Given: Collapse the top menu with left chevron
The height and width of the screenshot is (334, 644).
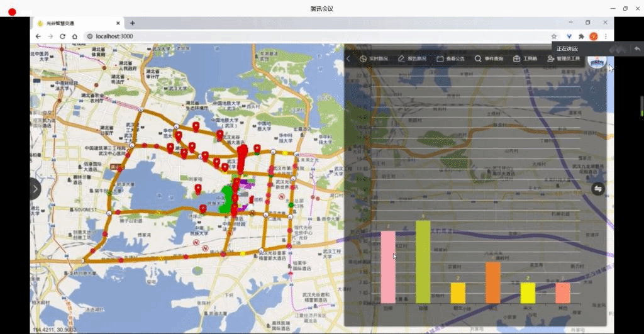Looking at the screenshot, I should tap(349, 59).
